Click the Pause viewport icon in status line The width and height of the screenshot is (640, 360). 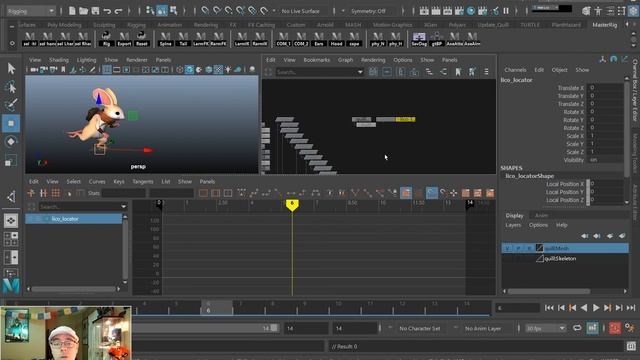coord(506,11)
